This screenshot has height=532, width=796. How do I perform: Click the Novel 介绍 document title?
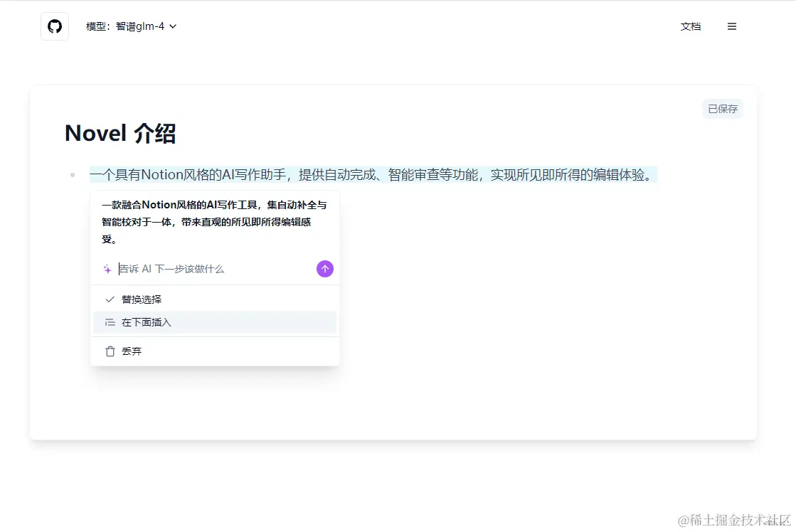point(120,133)
